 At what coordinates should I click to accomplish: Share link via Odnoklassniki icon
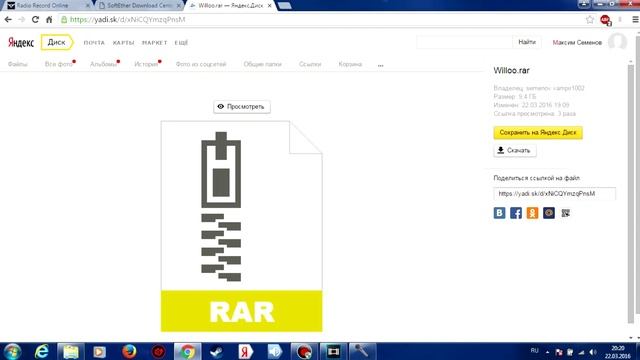point(532,213)
